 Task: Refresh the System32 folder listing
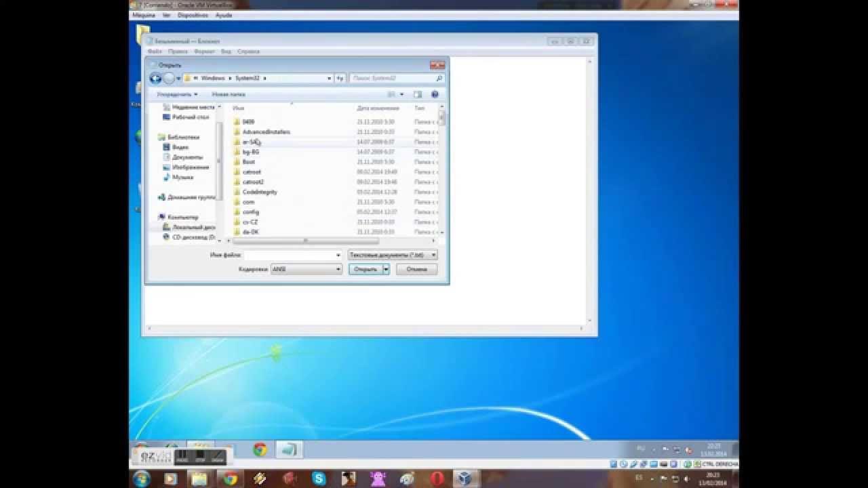(340, 79)
